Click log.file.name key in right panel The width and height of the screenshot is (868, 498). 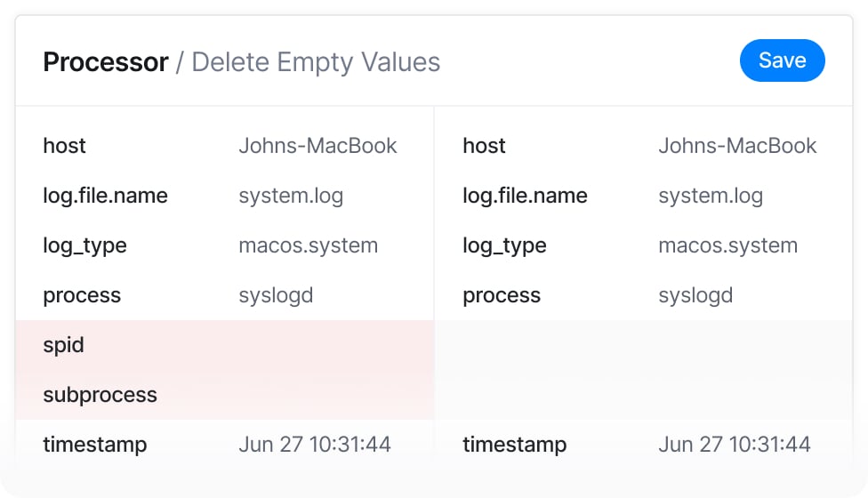pyautogui.click(x=525, y=196)
